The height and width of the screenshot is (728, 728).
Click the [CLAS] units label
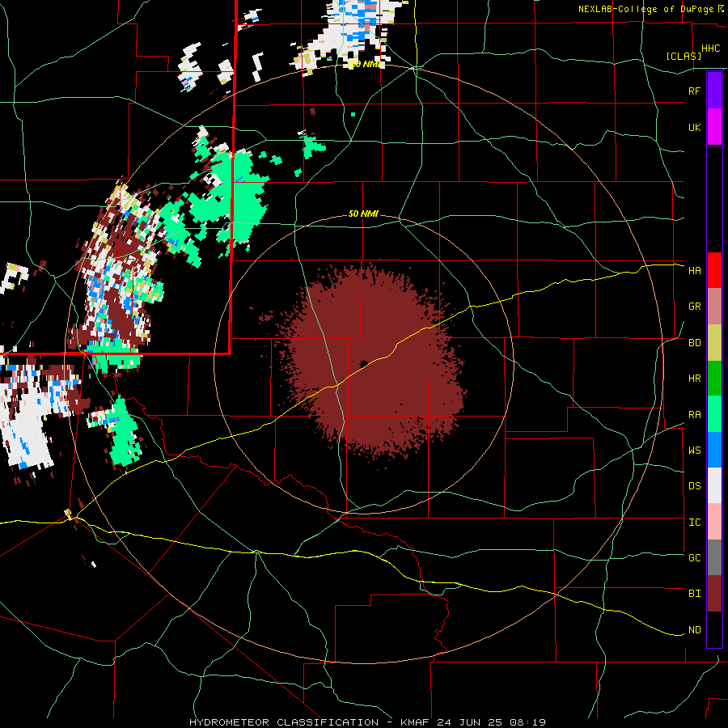(684, 56)
